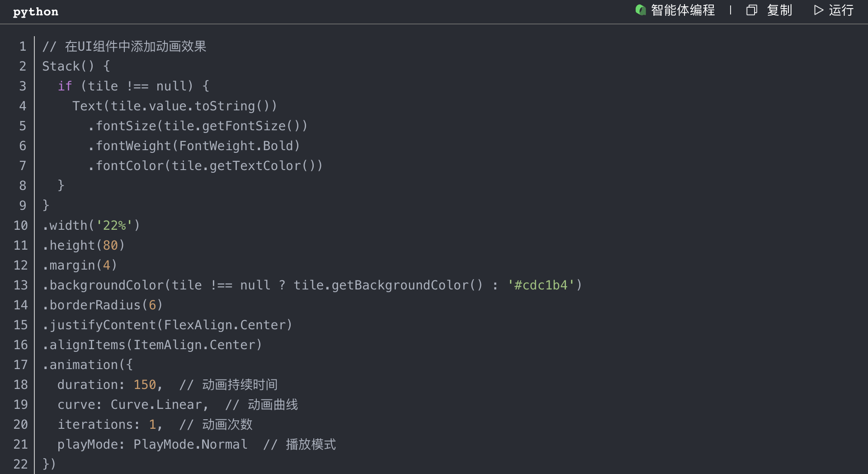Image resolution: width=868 pixels, height=474 pixels.
Task: Click line number 1 in the gutter
Action: click(23, 47)
